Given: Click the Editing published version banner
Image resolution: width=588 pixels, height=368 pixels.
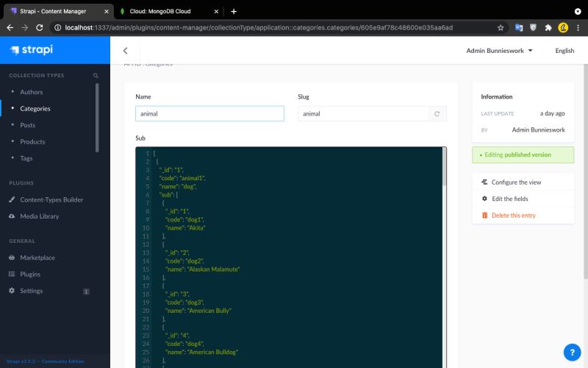Looking at the screenshot, I should (x=523, y=155).
